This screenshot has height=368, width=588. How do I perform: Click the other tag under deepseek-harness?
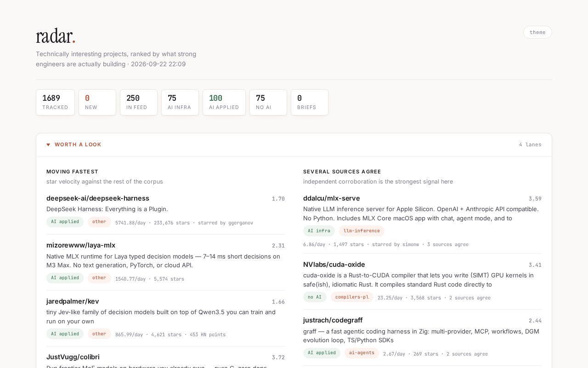pos(99,222)
